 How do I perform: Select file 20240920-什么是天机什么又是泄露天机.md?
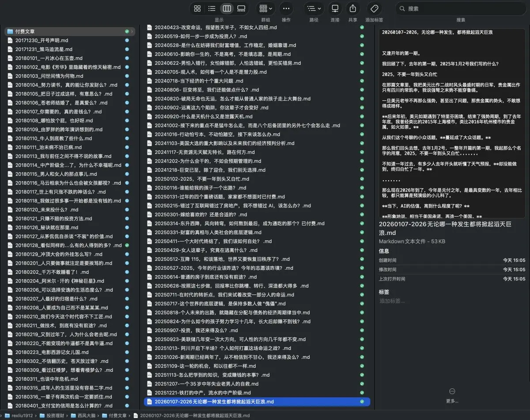257,117
